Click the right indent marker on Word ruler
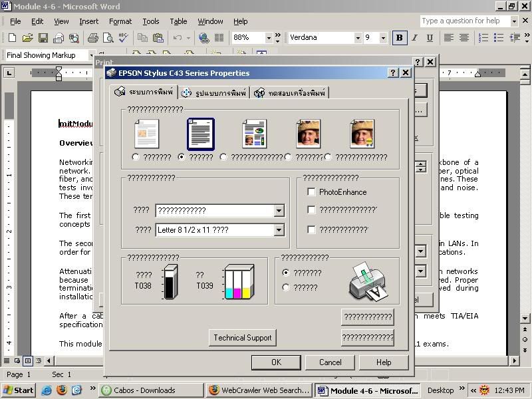 coord(477,73)
